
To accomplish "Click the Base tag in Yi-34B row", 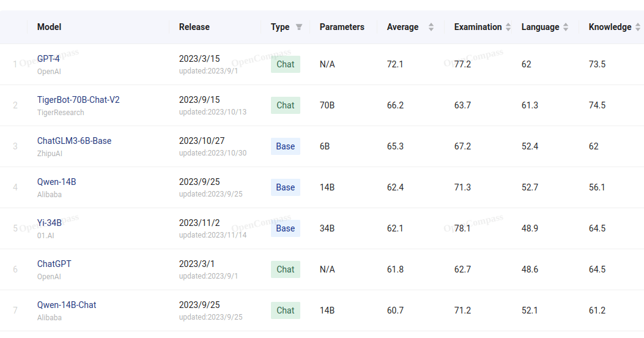I will point(286,228).
